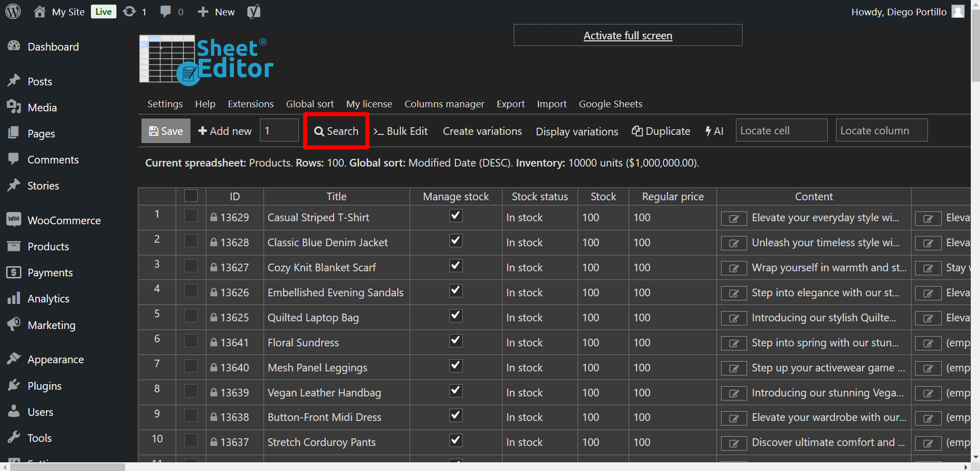
Task: Open the comments bubble in admin bar
Action: tap(165, 12)
